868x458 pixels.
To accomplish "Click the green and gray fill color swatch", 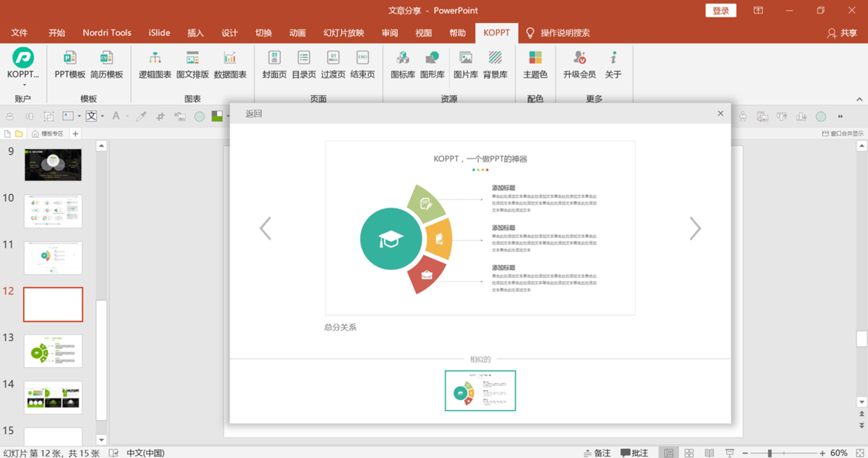I will coord(217,117).
